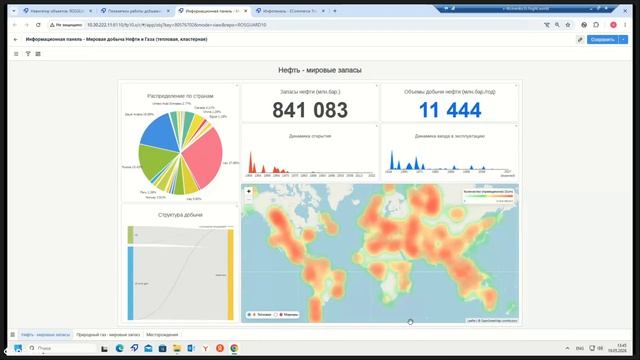Open File Explorer from the taskbar
The height and width of the screenshot is (360, 640).
pos(176,348)
